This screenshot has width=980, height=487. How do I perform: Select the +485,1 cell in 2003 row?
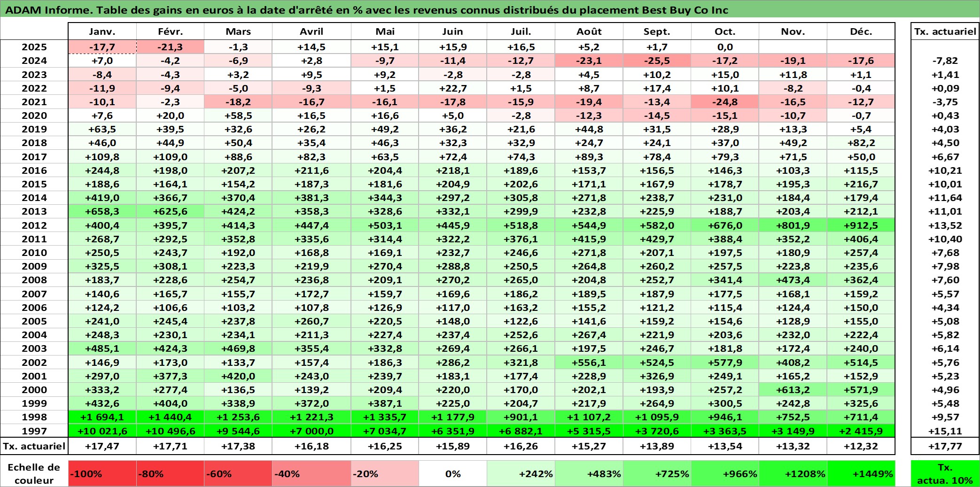pos(102,348)
